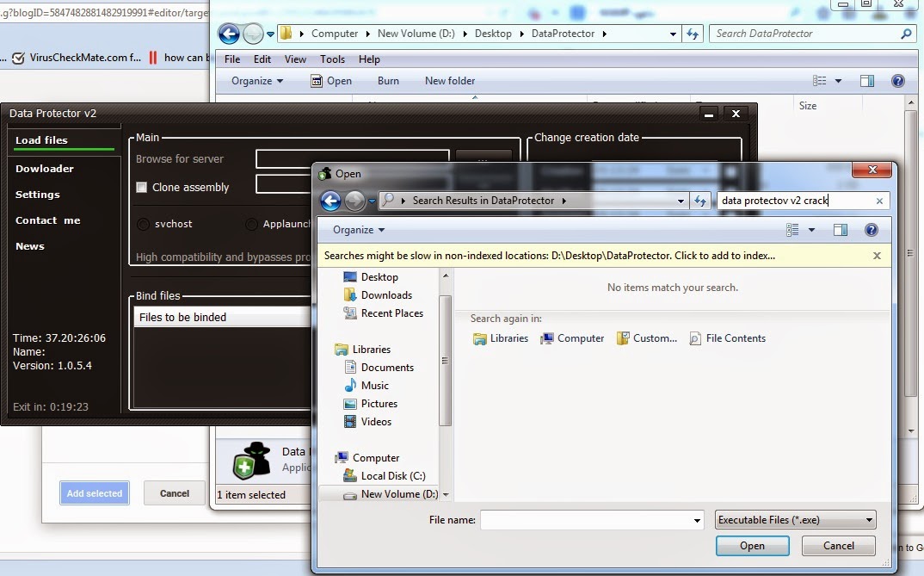Image resolution: width=924 pixels, height=576 pixels.
Task: Select Downloads in navigation pane
Action: [378, 295]
